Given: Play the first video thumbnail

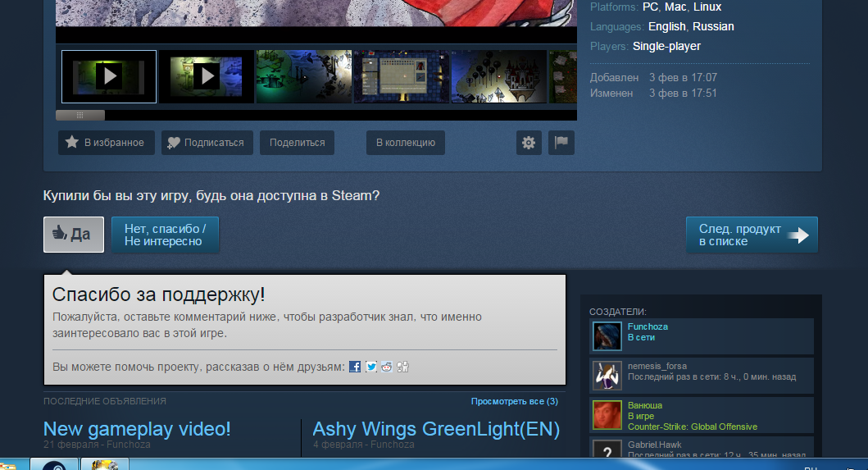Looking at the screenshot, I should click(x=109, y=76).
